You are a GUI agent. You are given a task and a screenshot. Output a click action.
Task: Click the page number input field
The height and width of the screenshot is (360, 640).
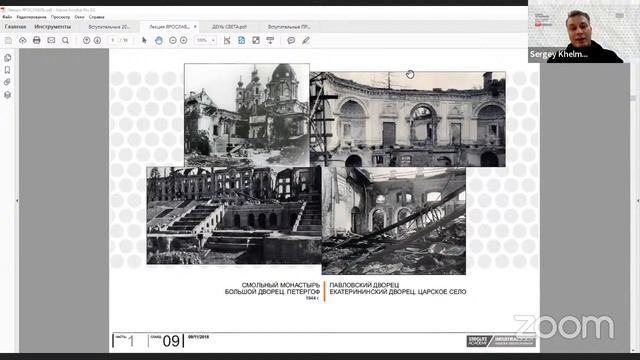(x=113, y=40)
